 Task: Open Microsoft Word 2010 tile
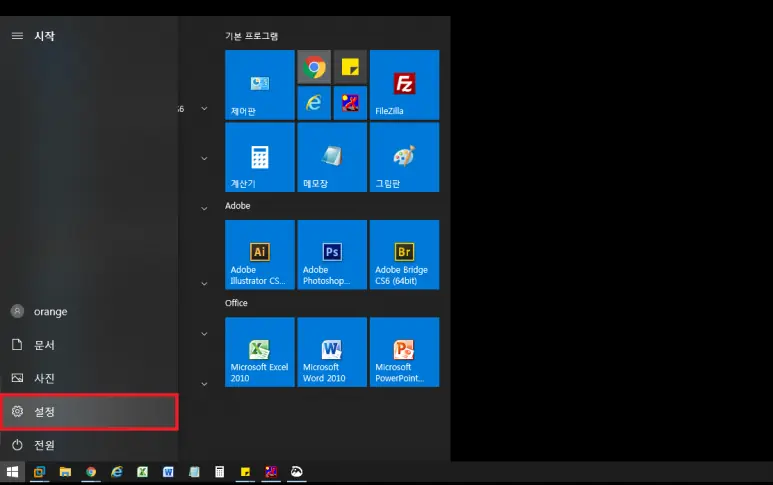(332, 352)
